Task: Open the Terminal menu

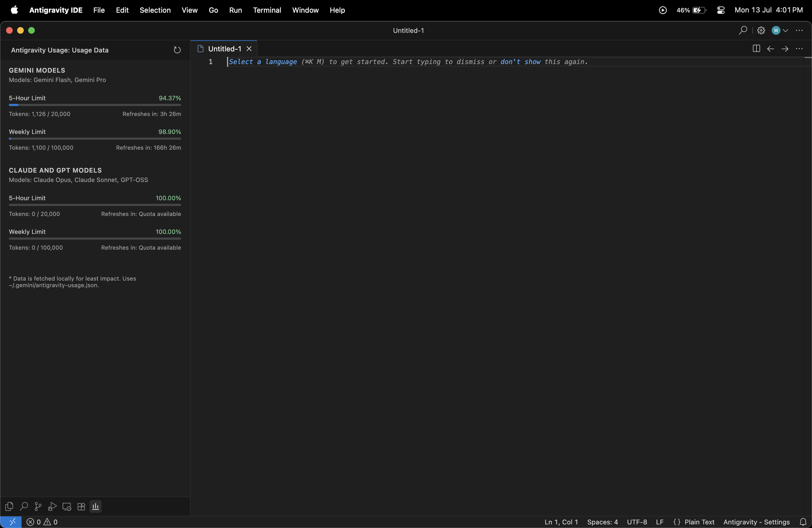Action: coord(267,10)
